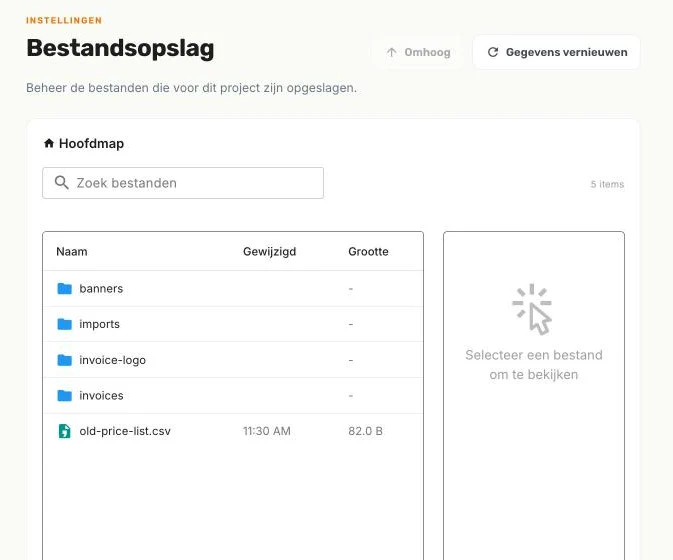Select the invoices folder name

[x=101, y=395]
